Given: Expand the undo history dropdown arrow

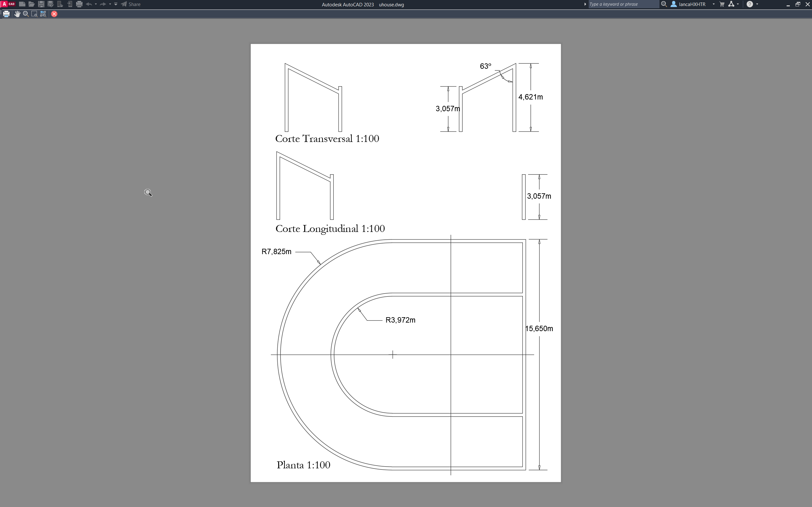Looking at the screenshot, I should point(96,4).
